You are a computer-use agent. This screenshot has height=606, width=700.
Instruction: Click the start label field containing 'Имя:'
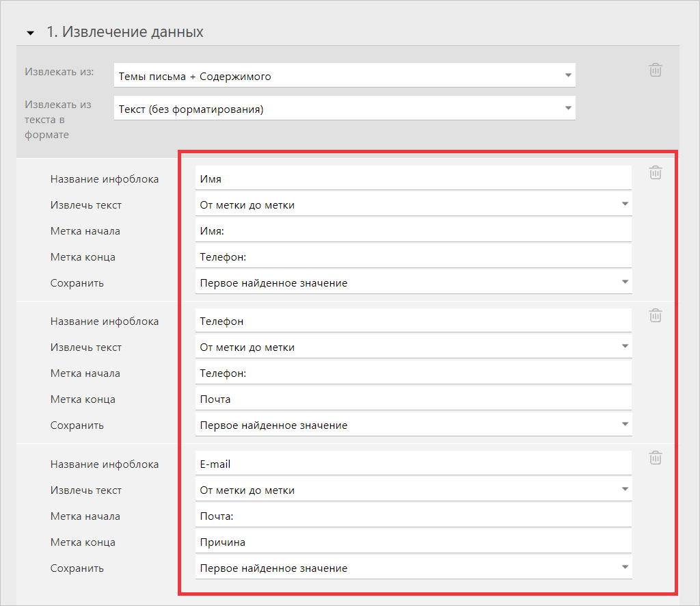tap(414, 230)
